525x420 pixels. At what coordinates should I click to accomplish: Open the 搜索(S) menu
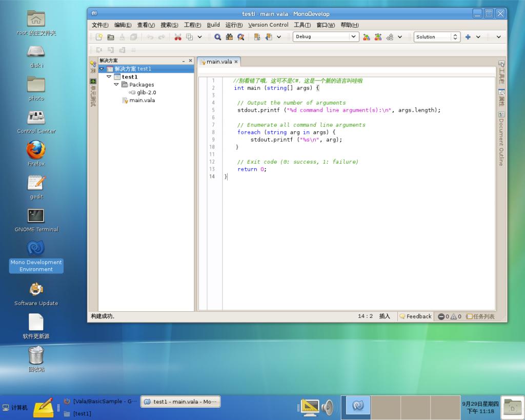point(169,25)
